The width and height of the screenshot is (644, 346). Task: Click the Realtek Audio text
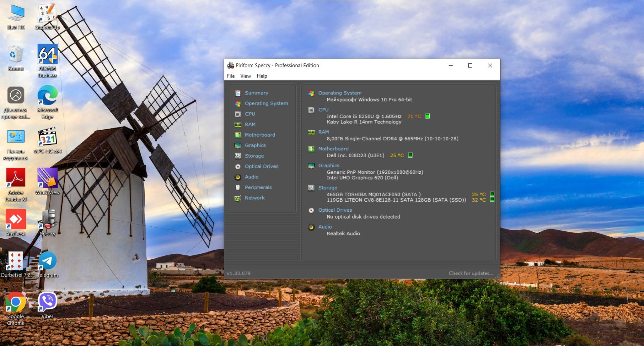tap(343, 234)
